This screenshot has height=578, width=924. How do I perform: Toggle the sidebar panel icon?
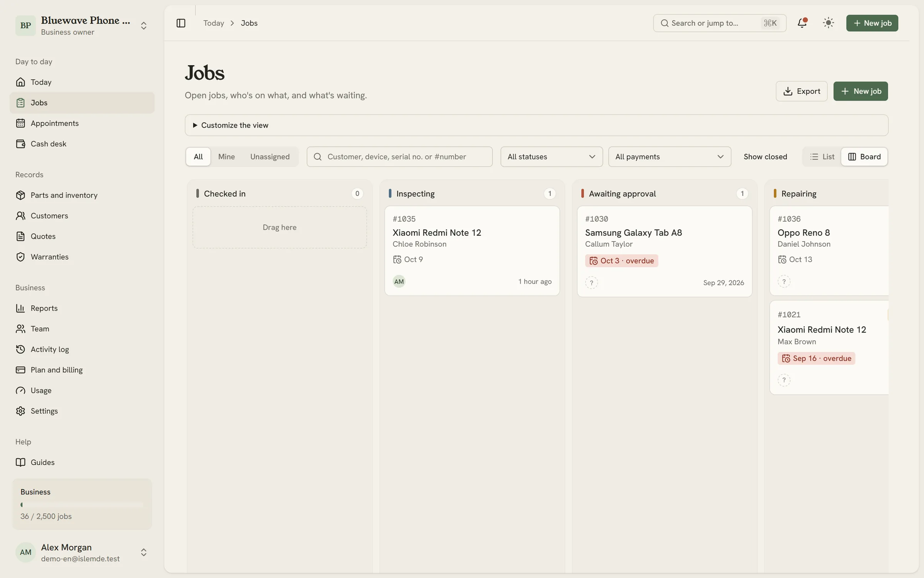(x=181, y=23)
